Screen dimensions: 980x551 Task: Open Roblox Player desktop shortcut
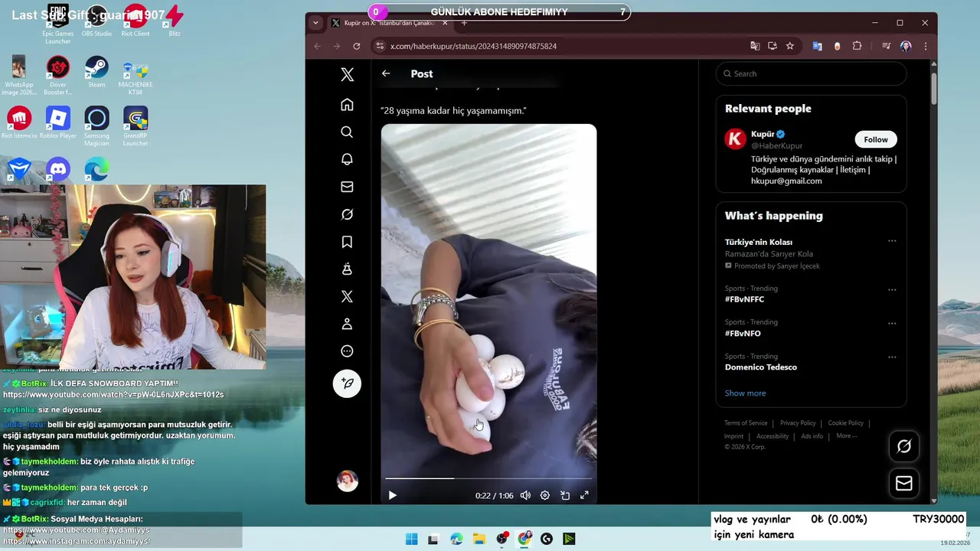point(58,123)
